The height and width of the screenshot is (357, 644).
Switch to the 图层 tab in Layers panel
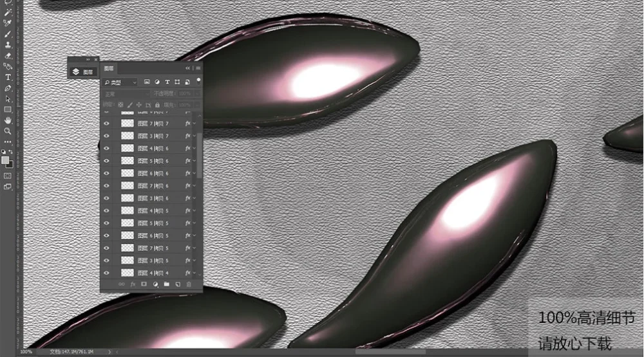[109, 68]
